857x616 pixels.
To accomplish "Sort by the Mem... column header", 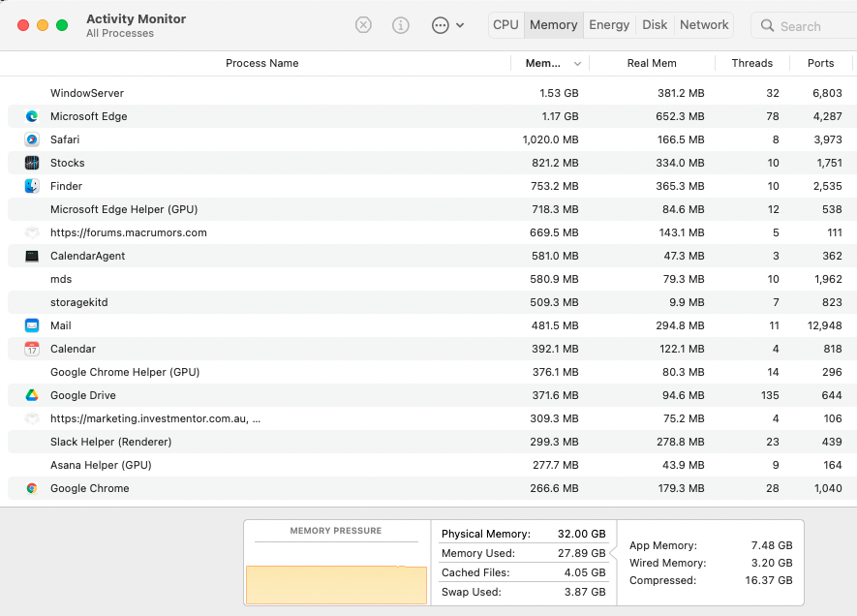I will coord(542,63).
